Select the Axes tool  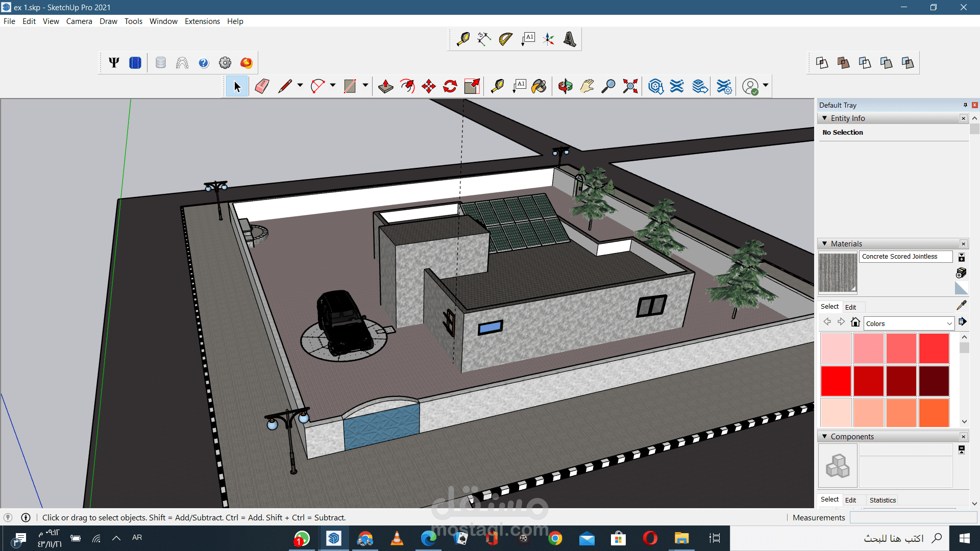click(x=549, y=39)
